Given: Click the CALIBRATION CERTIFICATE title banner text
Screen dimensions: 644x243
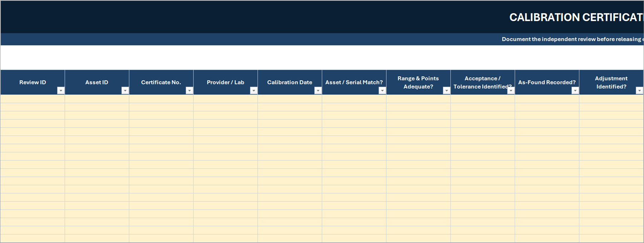Looking at the screenshot, I should (576, 17).
